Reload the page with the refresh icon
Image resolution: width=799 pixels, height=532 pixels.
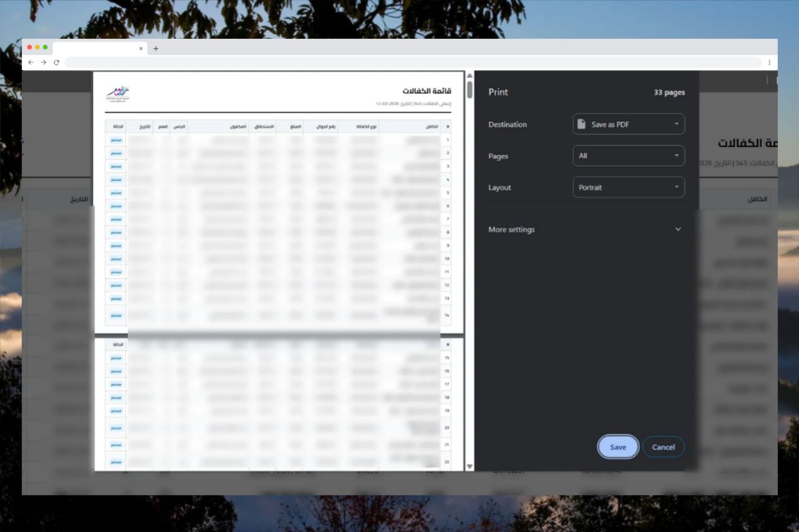56,62
